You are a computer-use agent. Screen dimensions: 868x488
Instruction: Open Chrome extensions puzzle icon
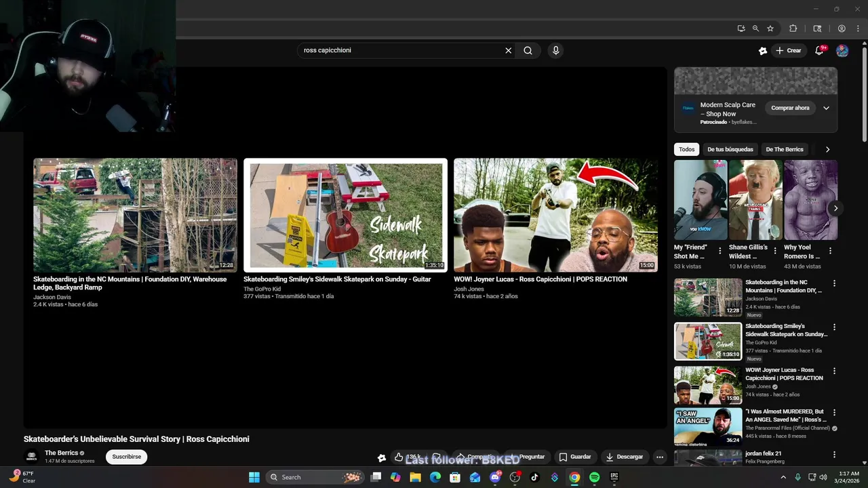[793, 28]
